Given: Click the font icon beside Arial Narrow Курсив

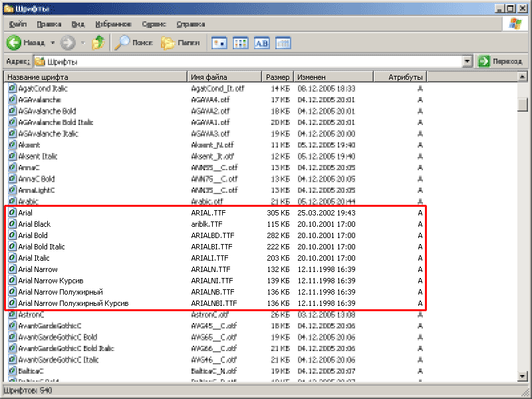Looking at the screenshot, I should tap(12, 281).
